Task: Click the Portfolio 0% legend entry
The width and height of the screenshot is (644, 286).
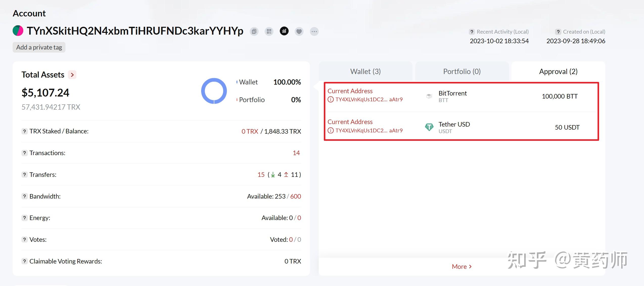Action: point(269,100)
